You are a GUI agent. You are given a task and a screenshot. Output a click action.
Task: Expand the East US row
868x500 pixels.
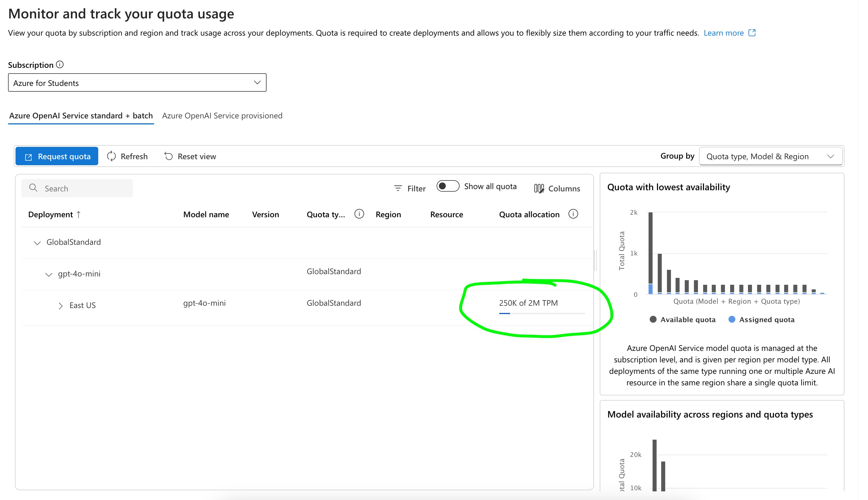pos(60,306)
